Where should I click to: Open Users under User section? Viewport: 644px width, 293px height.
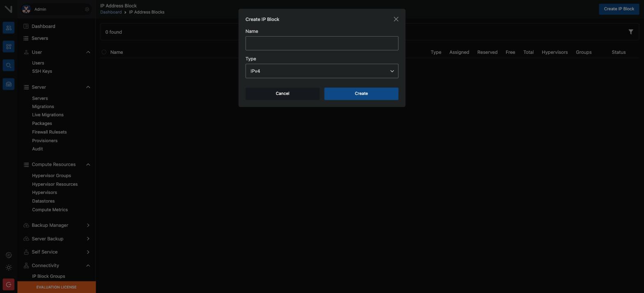[x=38, y=63]
